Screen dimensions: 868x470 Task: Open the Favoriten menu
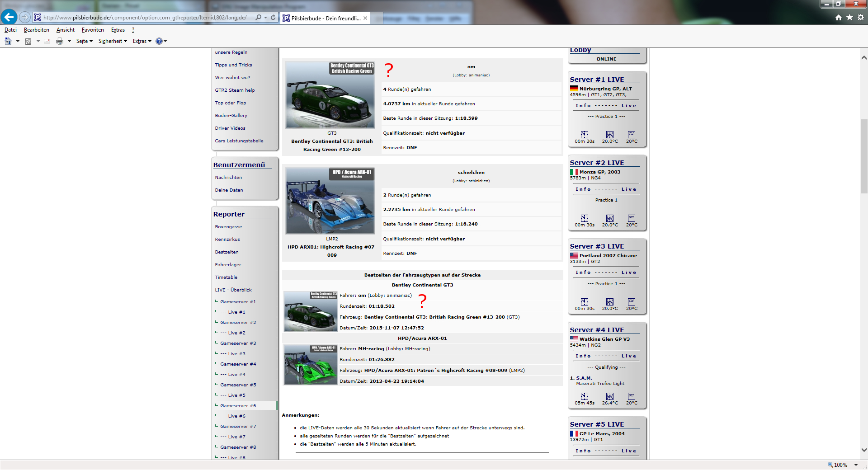(93, 30)
